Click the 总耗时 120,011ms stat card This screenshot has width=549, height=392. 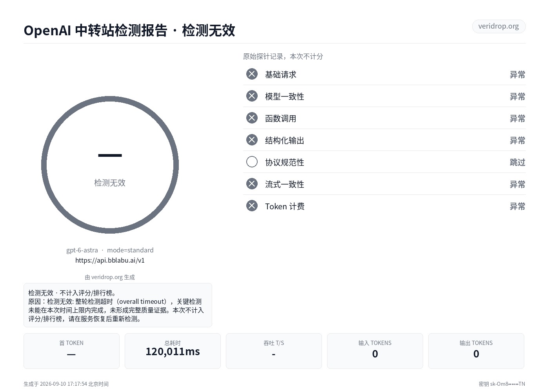click(173, 351)
